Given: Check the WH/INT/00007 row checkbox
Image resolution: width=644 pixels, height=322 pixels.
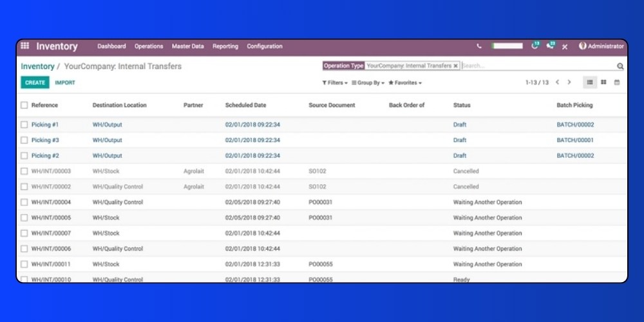Looking at the screenshot, I should (x=24, y=233).
